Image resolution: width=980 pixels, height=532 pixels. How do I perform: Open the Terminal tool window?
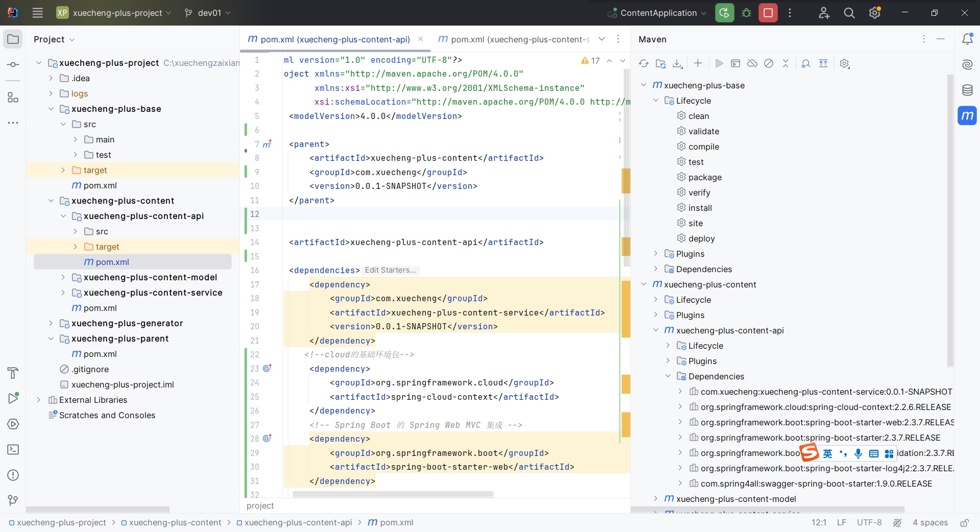[13, 450]
